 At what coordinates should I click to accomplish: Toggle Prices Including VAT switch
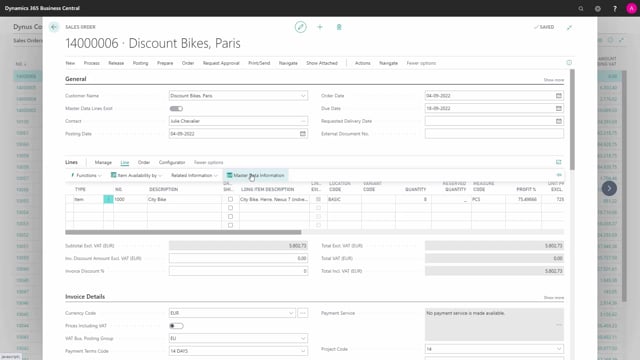point(176,326)
